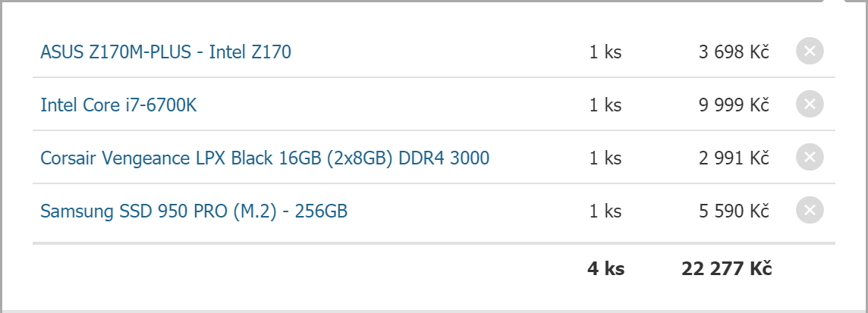Click the 2 991 Kč price
868x313 pixels.
tap(734, 158)
